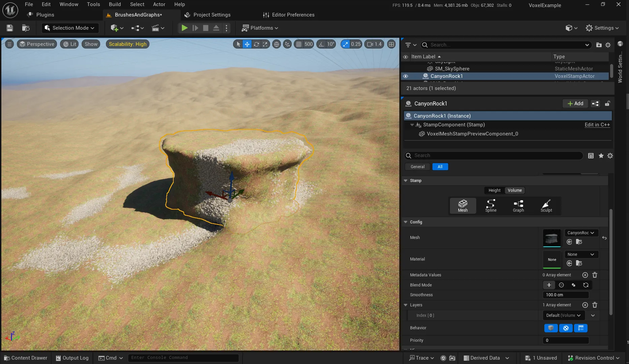
Task: Open the Selection Mode dropdown
Action: (x=70, y=28)
